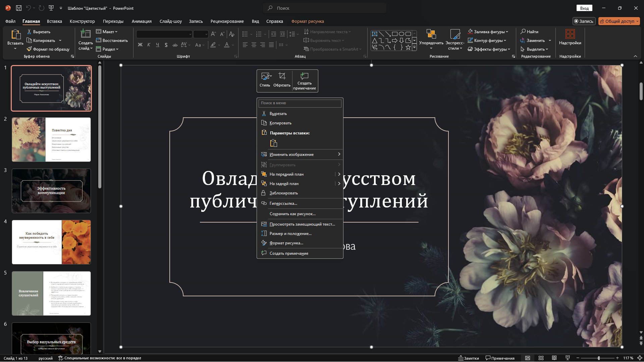This screenshot has width=644, height=362.
Task: Click the Создать слайд icon
Action: click(86, 34)
